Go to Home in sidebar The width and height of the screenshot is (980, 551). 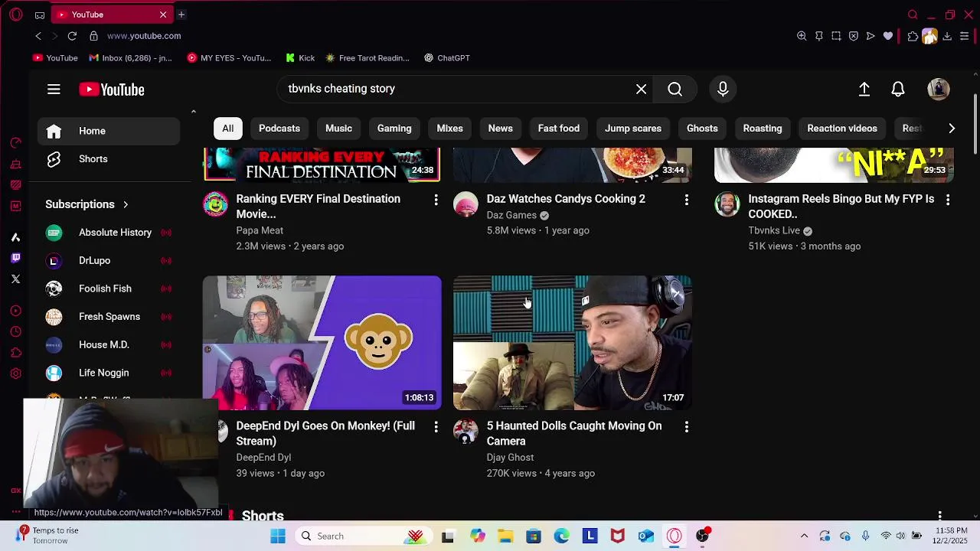coord(109,131)
